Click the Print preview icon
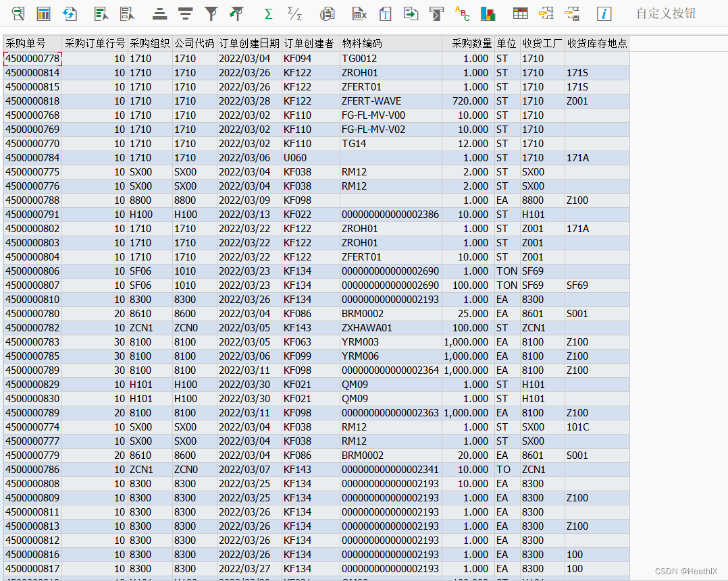Image resolution: width=728 pixels, height=581 pixels. tap(327, 13)
